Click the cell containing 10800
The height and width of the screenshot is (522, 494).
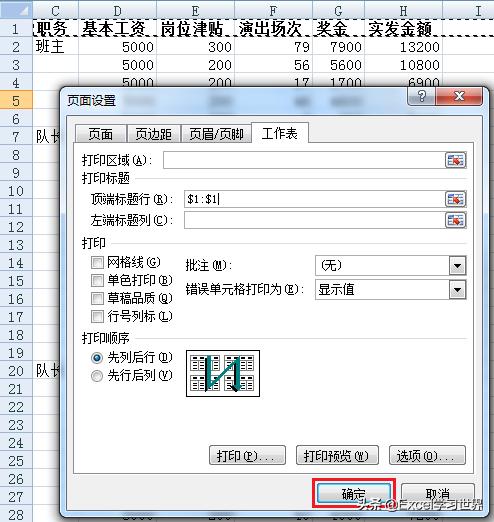tap(403, 65)
